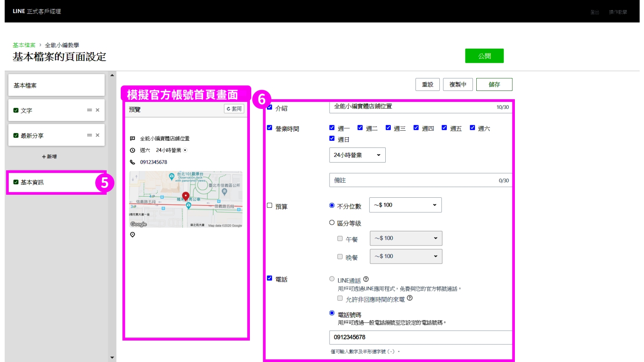Uncheck the 週日 business day checkbox
Screen dimensions: 644x362
point(332,139)
